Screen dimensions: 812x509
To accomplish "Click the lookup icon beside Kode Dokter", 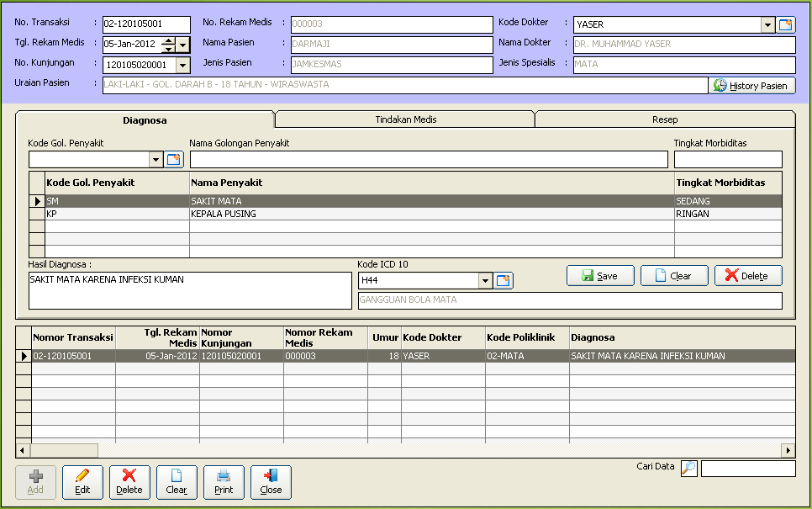I will pos(786,24).
